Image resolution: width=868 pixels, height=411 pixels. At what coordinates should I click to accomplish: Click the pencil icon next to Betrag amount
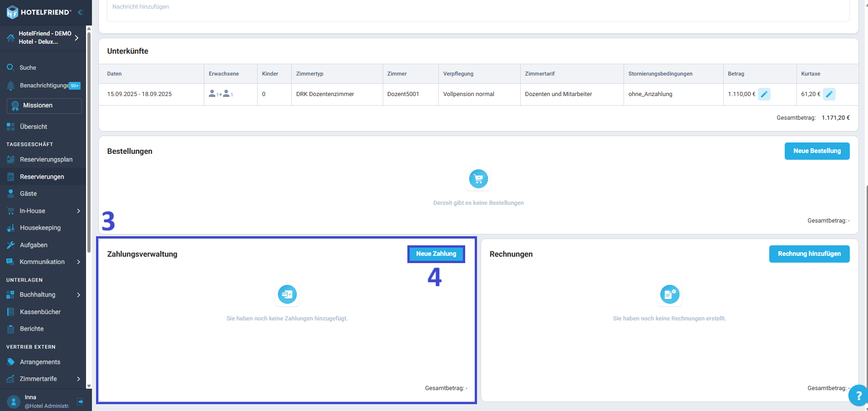coord(764,94)
